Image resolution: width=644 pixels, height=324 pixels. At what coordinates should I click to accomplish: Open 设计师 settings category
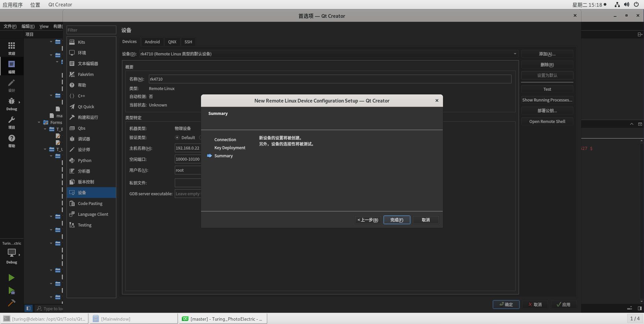point(91,150)
